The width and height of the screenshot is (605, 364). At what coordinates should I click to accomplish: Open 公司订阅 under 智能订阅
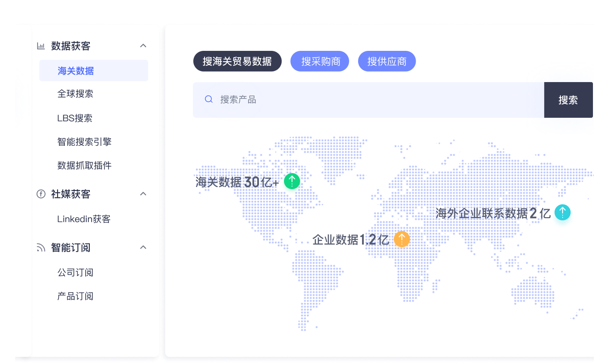[x=75, y=273]
